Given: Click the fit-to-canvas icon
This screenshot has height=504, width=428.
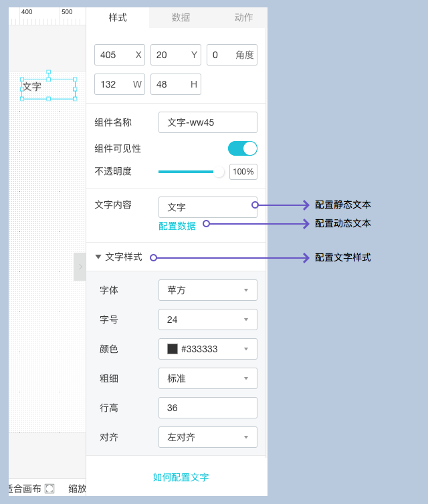Looking at the screenshot, I should [x=49, y=489].
